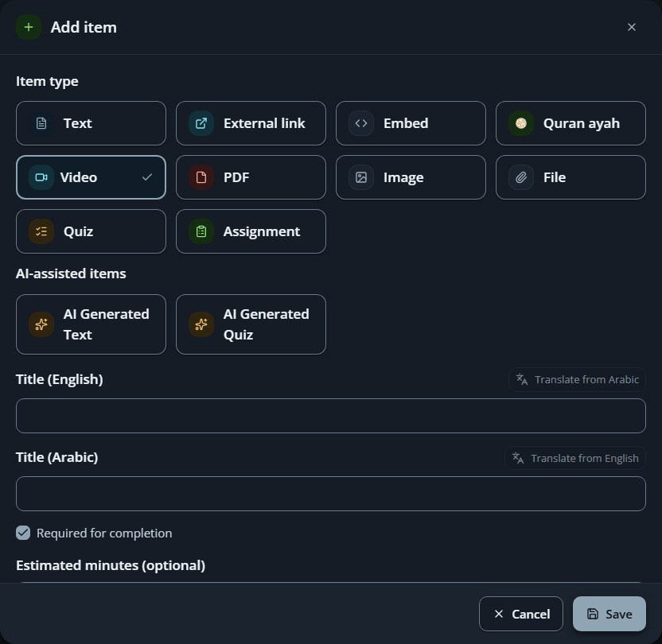Click the picture icon on Image card
The image size is (662, 644).
[361, 177]
